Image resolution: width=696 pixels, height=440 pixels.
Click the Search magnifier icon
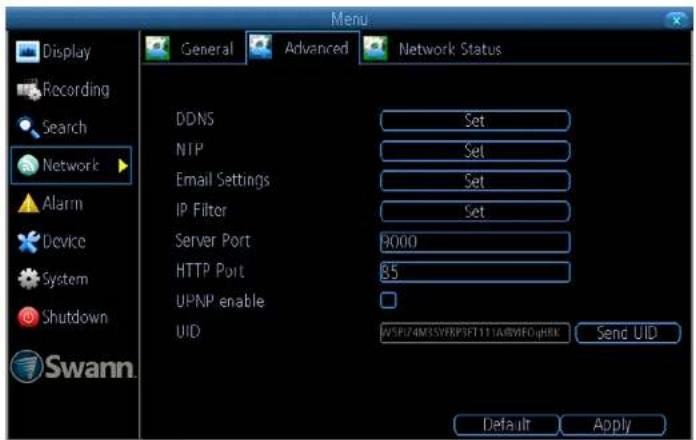28,127
